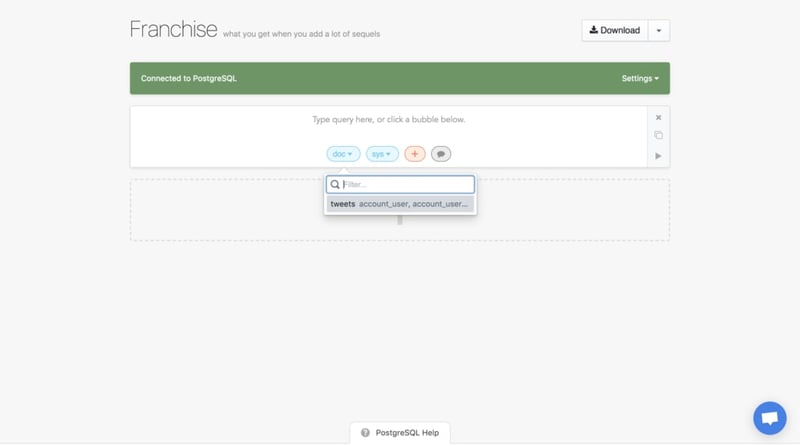Open the PostgreSQL Help tab

pos(400,433)
